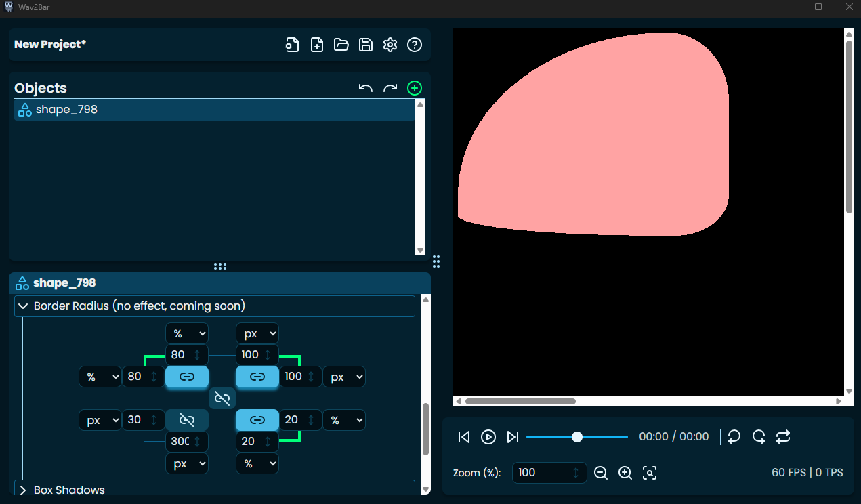Open the save project floppy disk icon
Viewport: 861px width, 504px height.
click(366, 45)
